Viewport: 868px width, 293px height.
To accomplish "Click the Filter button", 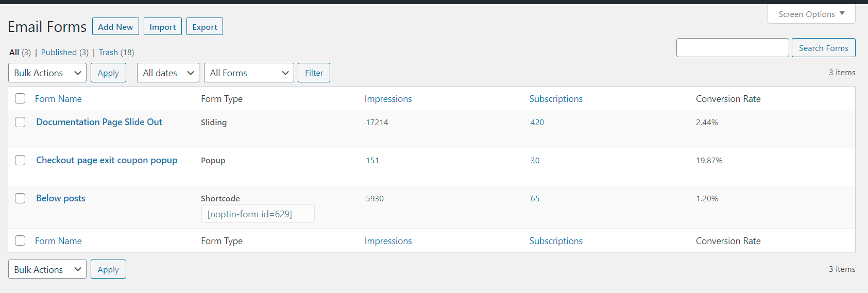I will 314,73.
